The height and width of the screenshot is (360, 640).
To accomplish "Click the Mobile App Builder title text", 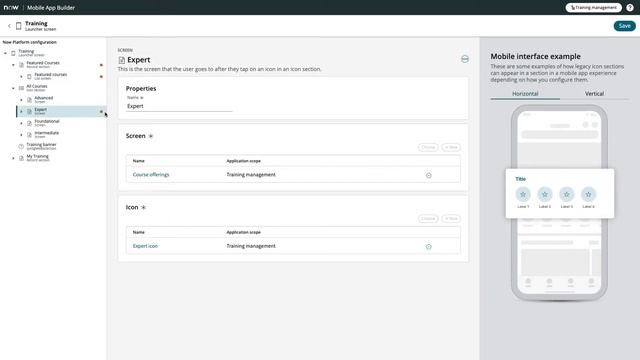I will [x=51, y=7].
